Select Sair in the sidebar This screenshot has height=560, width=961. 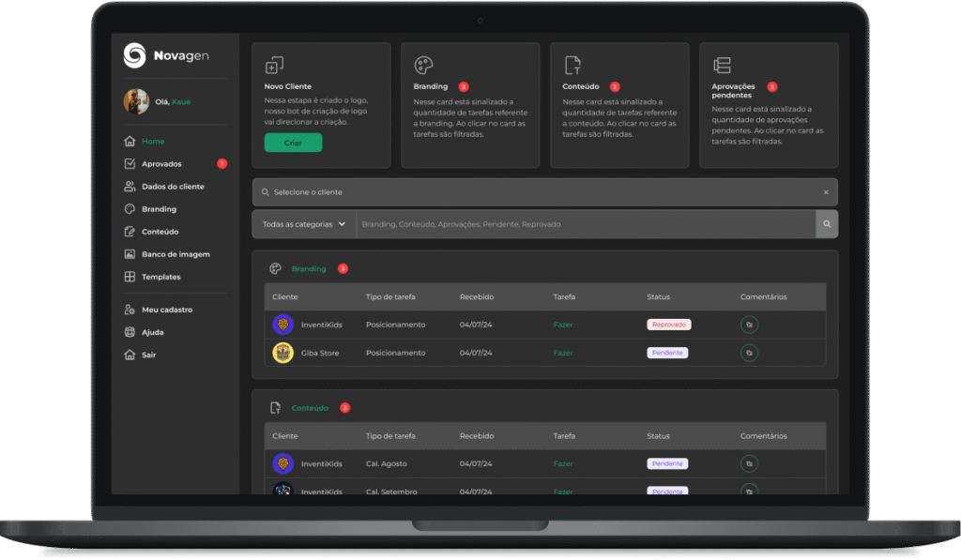[x=151, y=355]
